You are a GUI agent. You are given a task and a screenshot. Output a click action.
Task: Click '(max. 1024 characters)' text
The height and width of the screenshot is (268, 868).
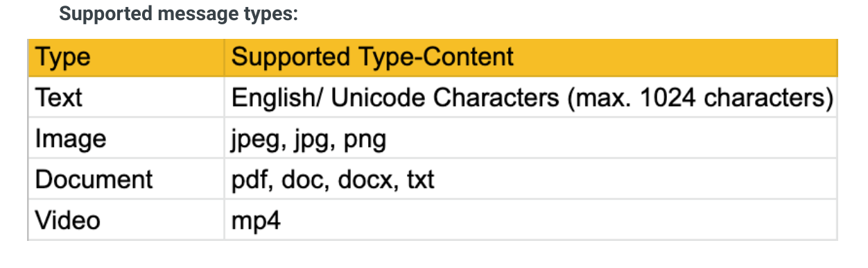tap(701, 99)
